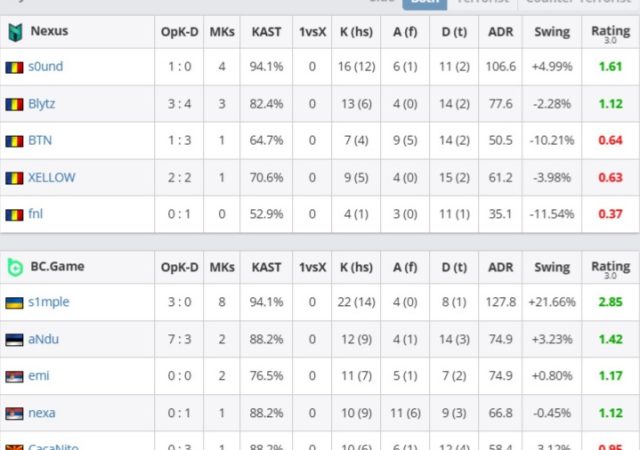This screenshot has width=640, height=450.
Task: Open s1mple's player profile link
Action: [x=49, y=302]
